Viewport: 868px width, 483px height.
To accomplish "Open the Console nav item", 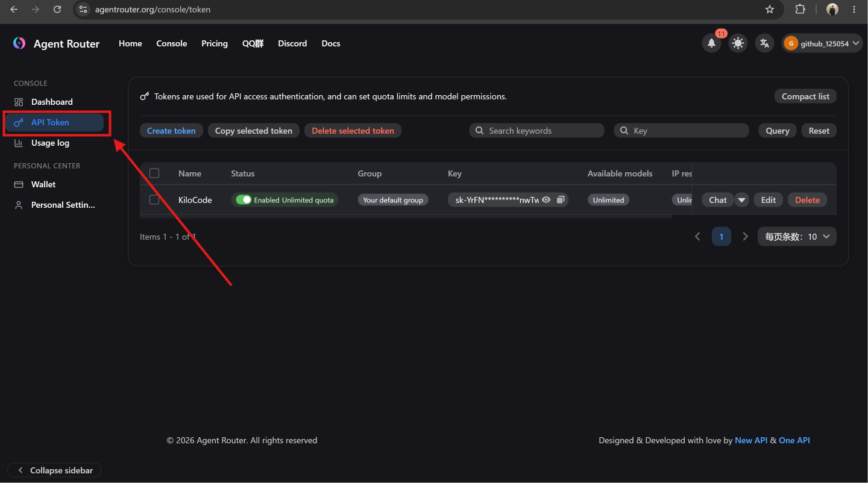I will pos(172,43).
